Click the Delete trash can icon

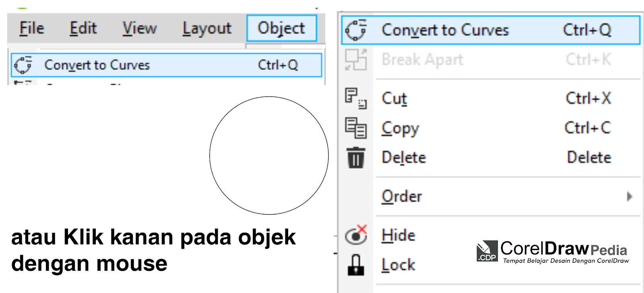[356, 157]
